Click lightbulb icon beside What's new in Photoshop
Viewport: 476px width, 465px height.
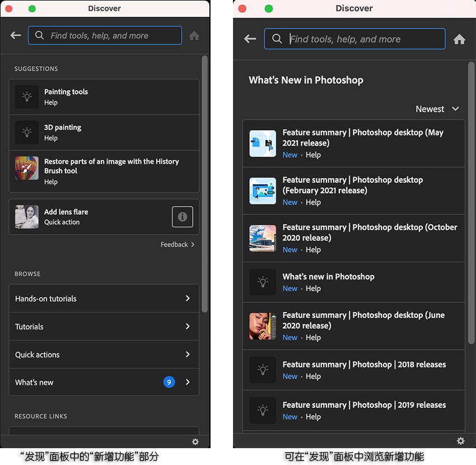263,282
